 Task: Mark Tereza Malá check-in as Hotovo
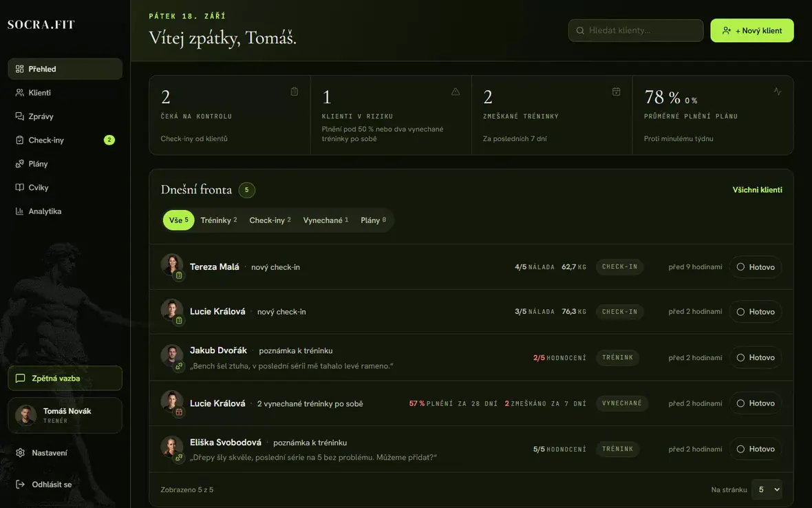pyautogui.click(x=755, y=267)
